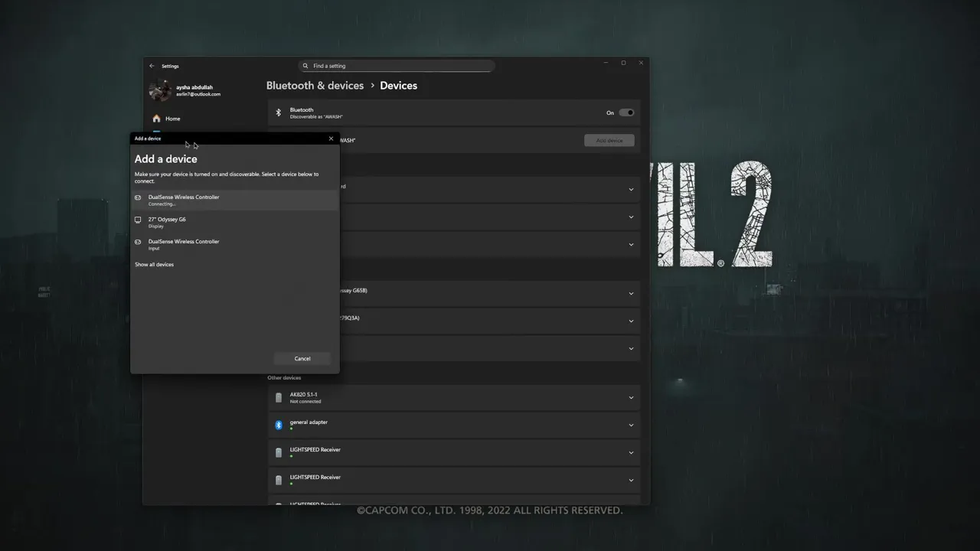
Task: Click the magnifier icon in the search box
Action: pyautogui.click(x=305, y=66)
